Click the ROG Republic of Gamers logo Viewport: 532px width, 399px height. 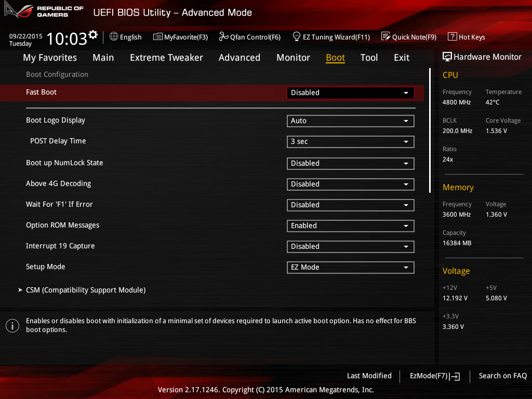tap(44, 10)
